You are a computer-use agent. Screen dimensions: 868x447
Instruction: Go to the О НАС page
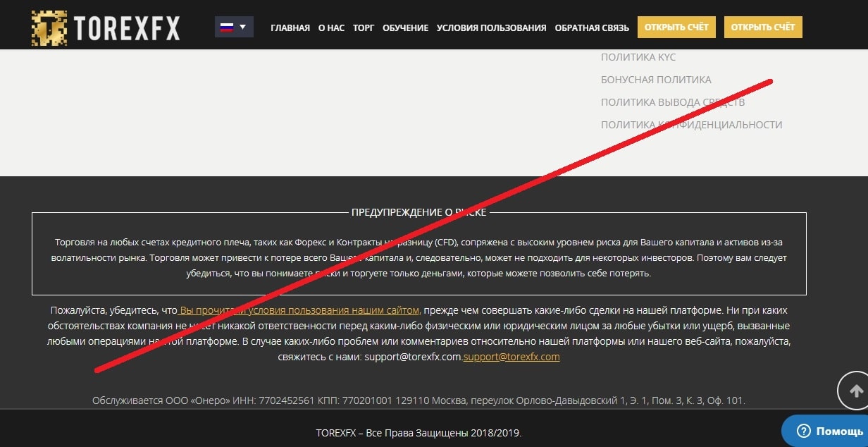[x=331, y=28]
